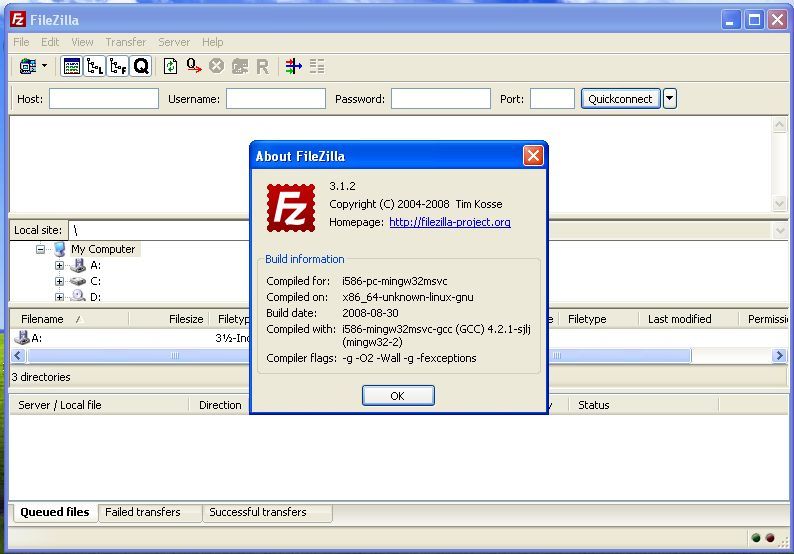Click Status queue column header

coord(643,405)
